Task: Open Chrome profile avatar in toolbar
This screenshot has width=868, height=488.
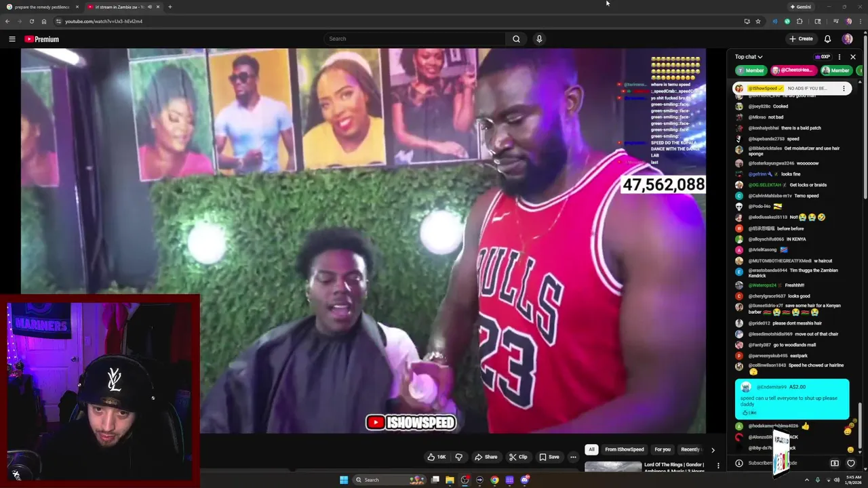Action: [848, 21]
